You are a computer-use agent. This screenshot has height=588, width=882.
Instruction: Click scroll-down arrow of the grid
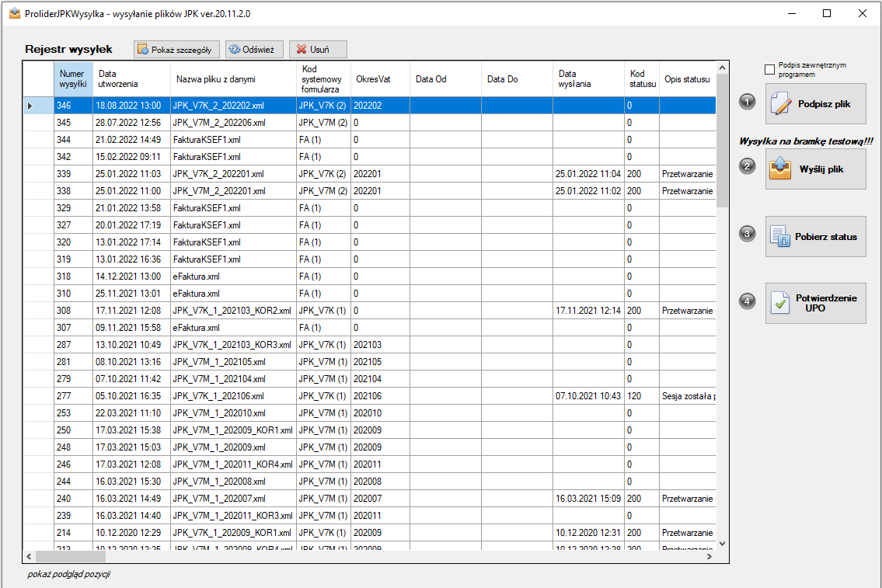[x=722, y=544]
